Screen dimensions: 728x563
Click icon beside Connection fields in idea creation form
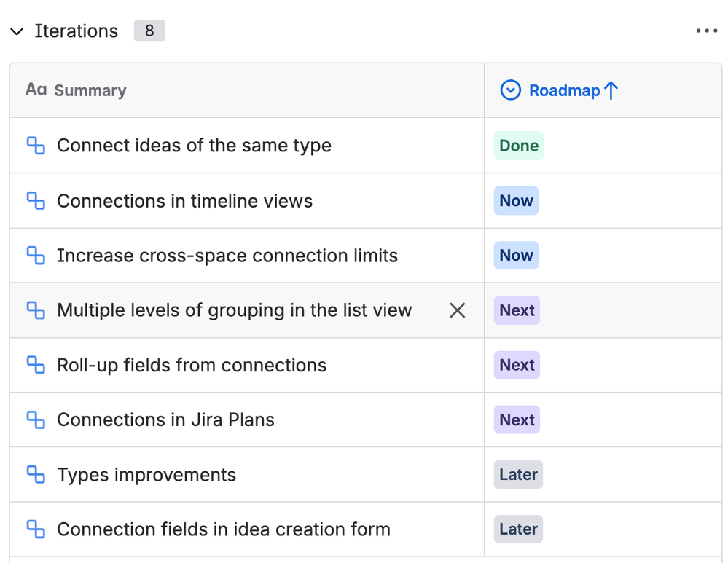coord(36,529)
